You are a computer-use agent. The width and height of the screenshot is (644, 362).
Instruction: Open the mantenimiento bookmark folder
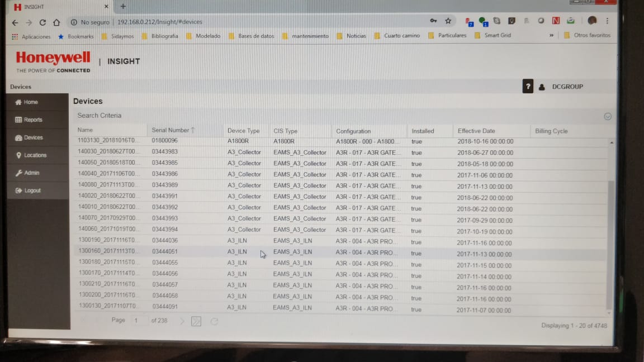306,36
